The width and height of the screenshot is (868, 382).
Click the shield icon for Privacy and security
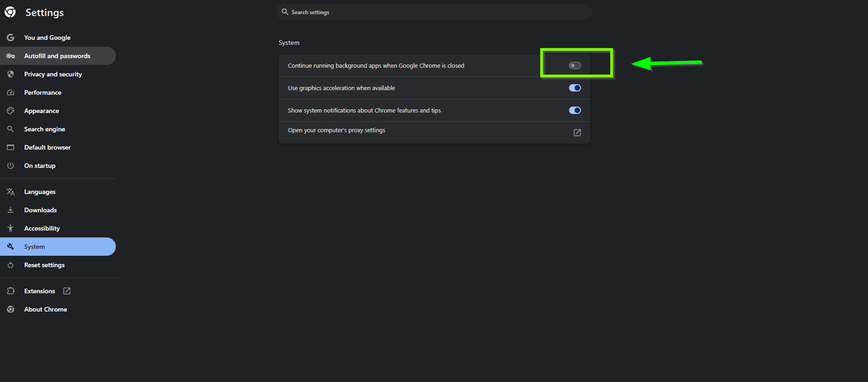coord(10,74)
